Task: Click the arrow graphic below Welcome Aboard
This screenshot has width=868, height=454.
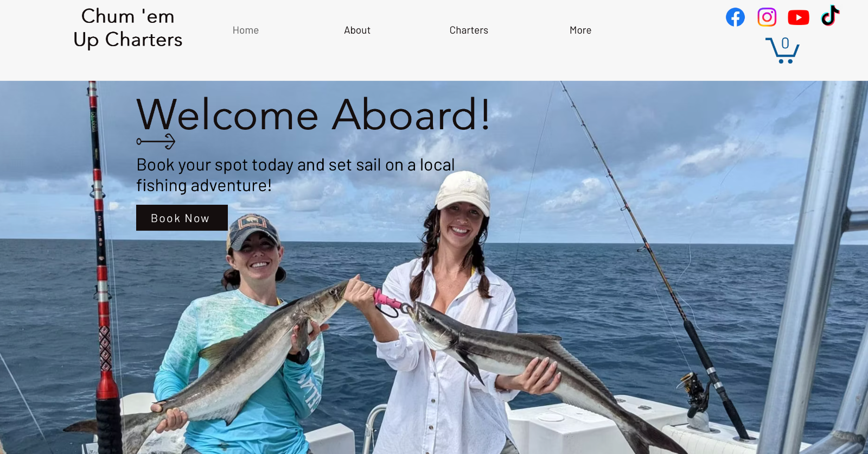Action: (156, 142)
